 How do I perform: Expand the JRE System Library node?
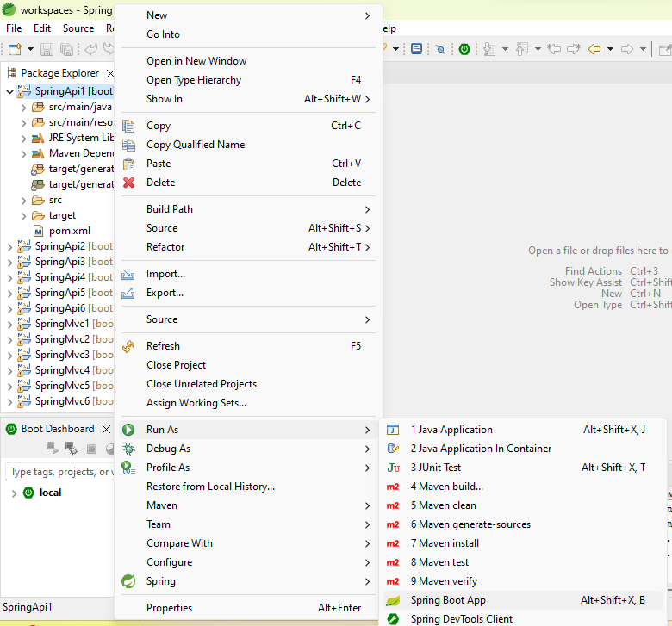click(23, 138)
